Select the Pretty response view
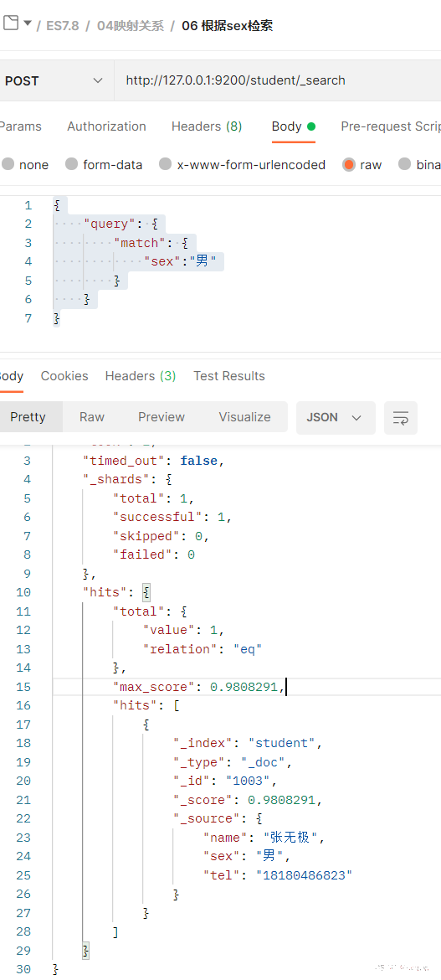This screenshot has width=441, height=980. click(28, 417)
